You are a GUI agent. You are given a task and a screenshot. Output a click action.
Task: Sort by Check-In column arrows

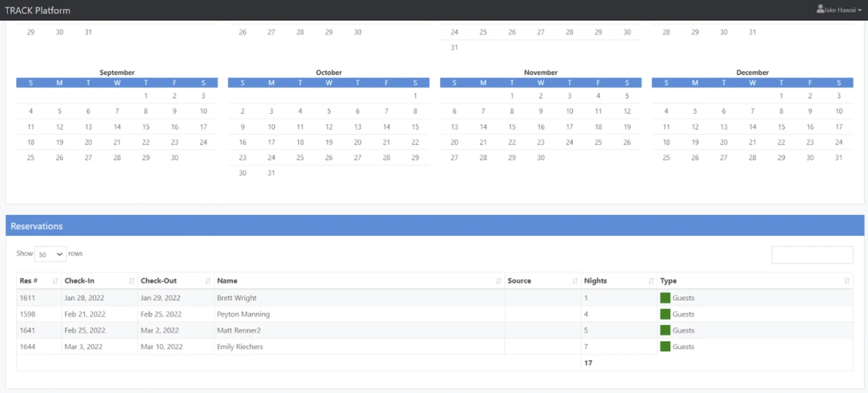click(x=131, y=281)
